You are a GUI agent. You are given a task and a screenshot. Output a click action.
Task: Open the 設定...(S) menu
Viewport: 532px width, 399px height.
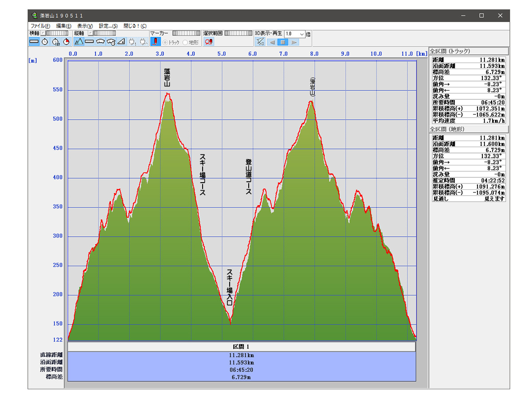point(108,26)
